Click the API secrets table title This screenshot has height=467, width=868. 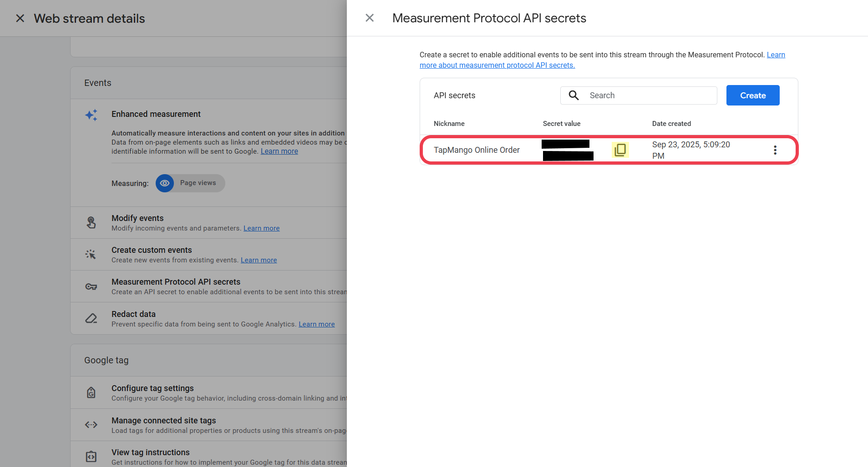454,95
